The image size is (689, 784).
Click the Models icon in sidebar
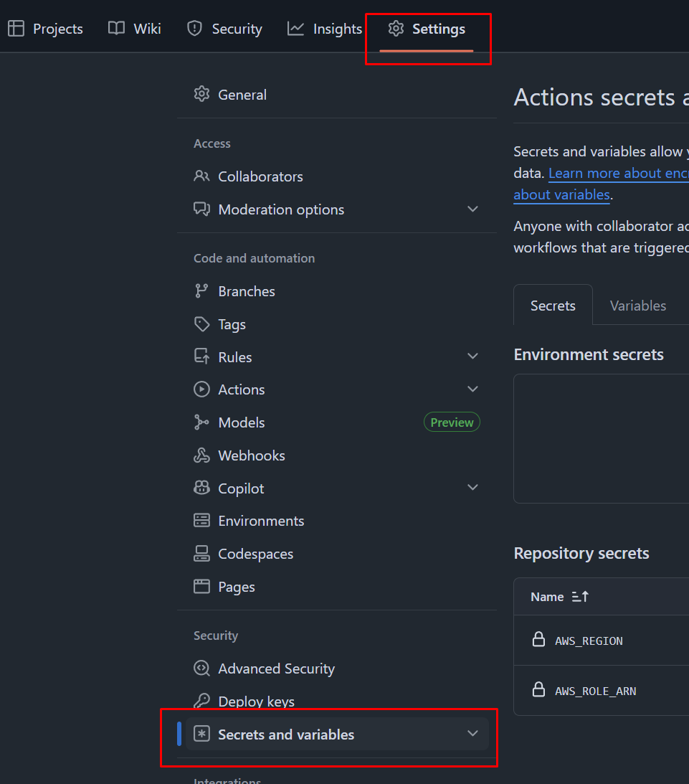(201, 422)
